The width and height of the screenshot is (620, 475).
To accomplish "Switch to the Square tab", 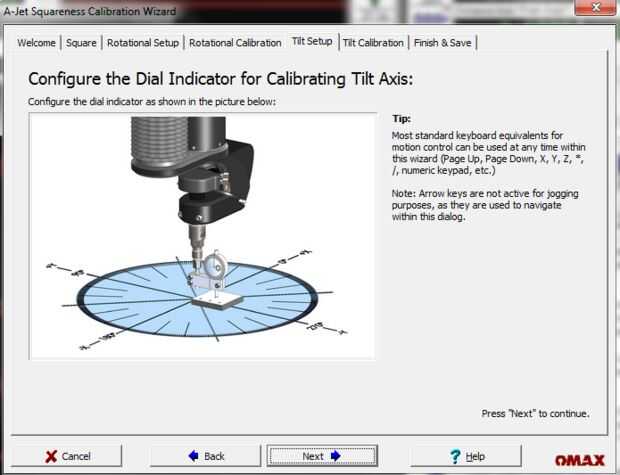I will (81, 43).
